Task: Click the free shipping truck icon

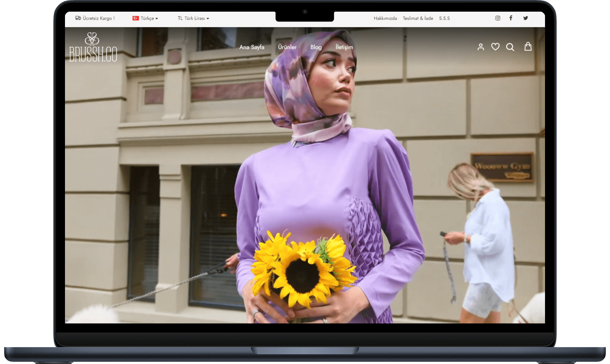Action: [x=78, y=18]
